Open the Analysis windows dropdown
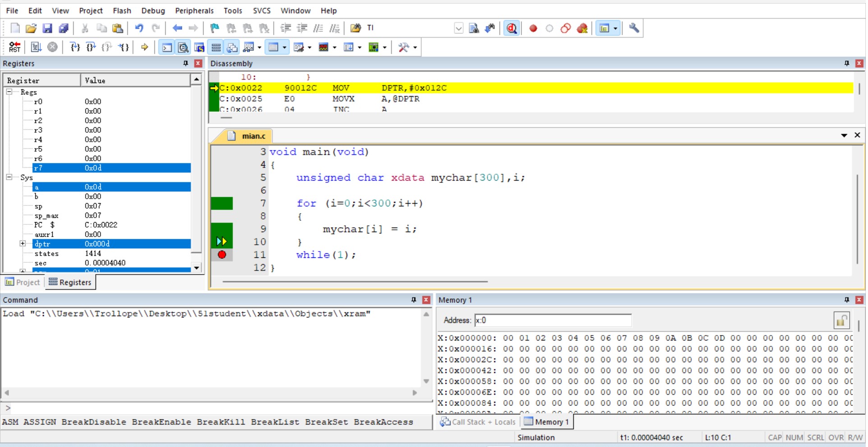 pos(334,47)
